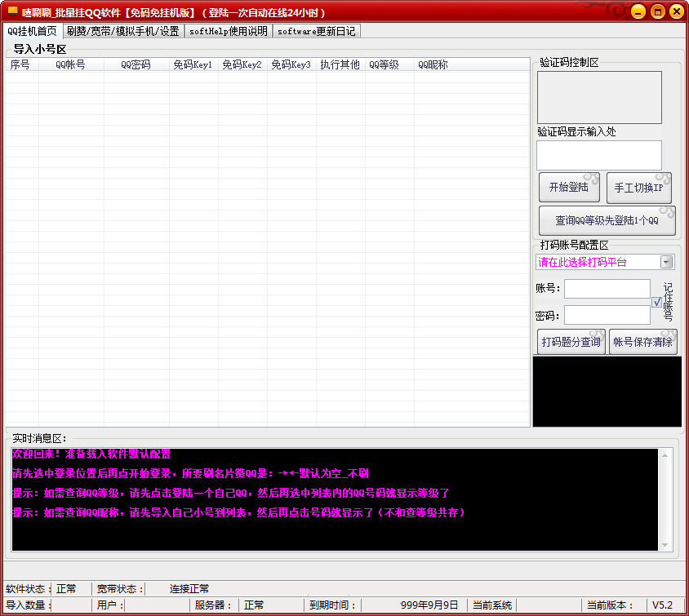Open softHelp使用说明 tab
The image size is (689, 616).
[228, 31]
